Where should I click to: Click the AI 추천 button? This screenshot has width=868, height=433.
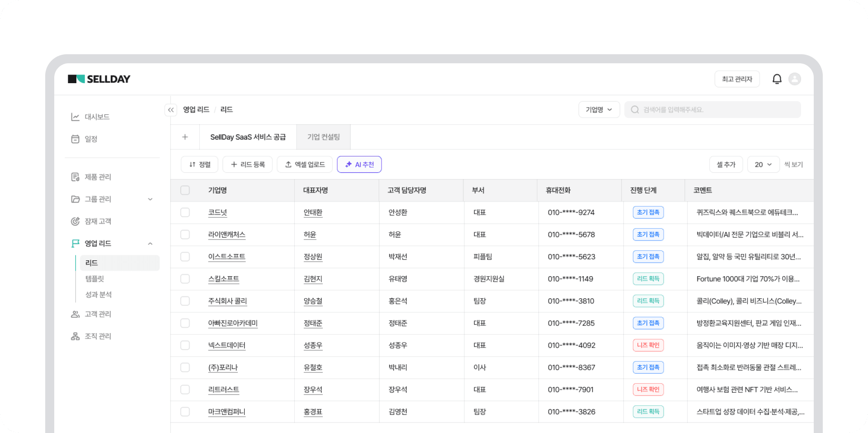coord(359,165)
